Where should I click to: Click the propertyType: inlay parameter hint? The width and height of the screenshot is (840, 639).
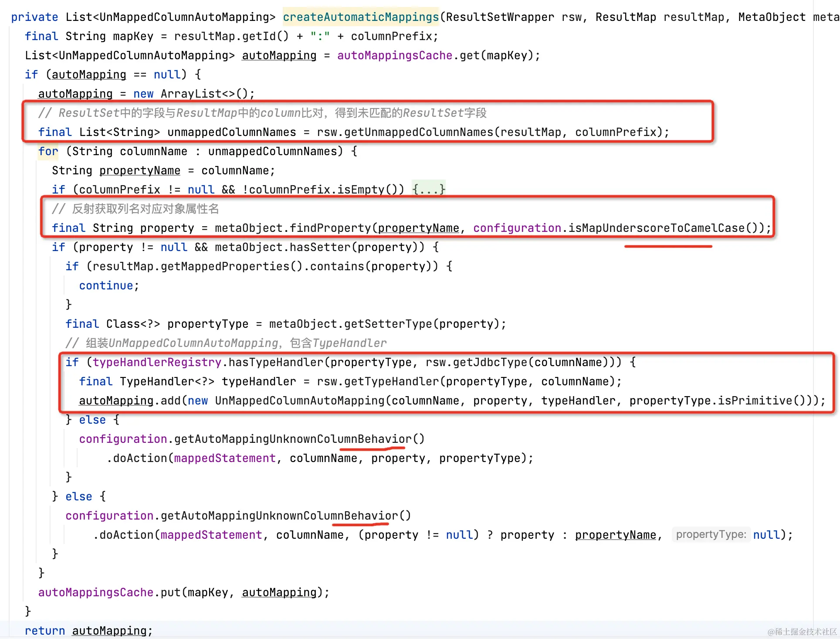(x=711, y=534)
